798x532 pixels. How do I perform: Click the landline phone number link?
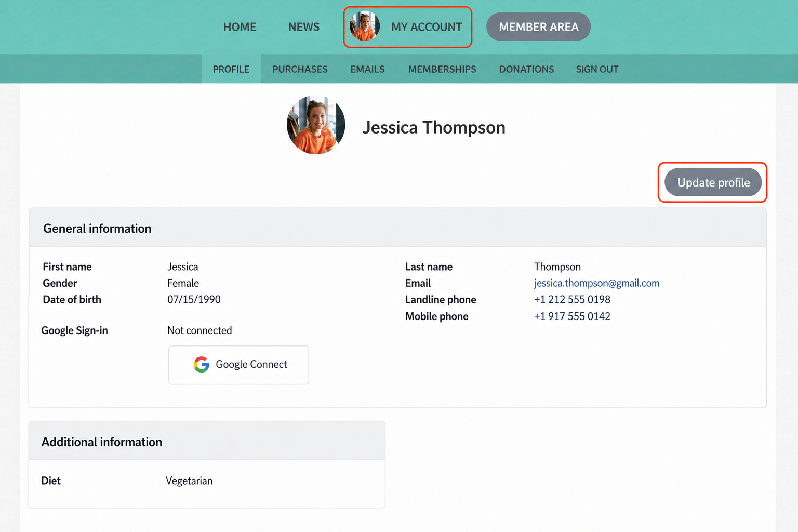(572, 300)
